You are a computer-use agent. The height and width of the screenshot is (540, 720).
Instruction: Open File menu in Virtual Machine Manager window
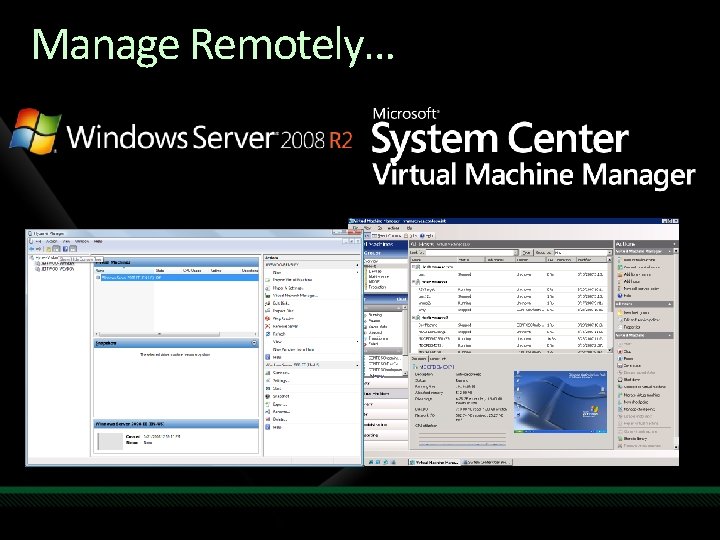355,228
